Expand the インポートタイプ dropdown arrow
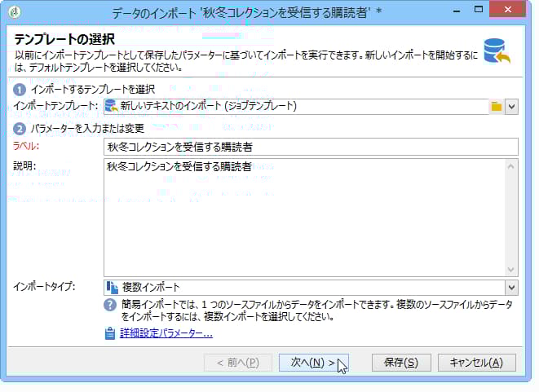539x392 pixels. click(x=511, y=287)
